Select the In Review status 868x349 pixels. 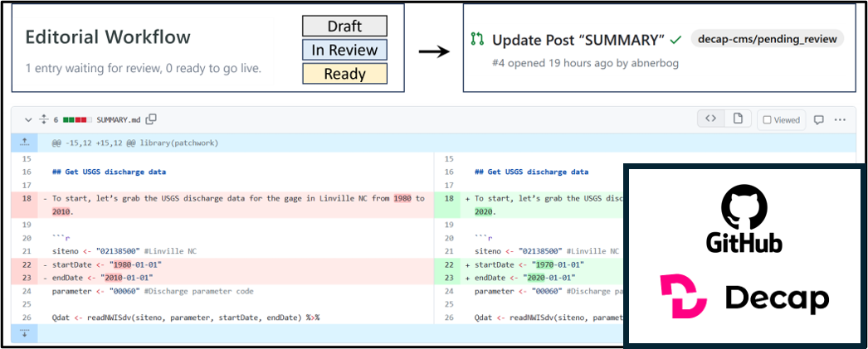[344, 50]
